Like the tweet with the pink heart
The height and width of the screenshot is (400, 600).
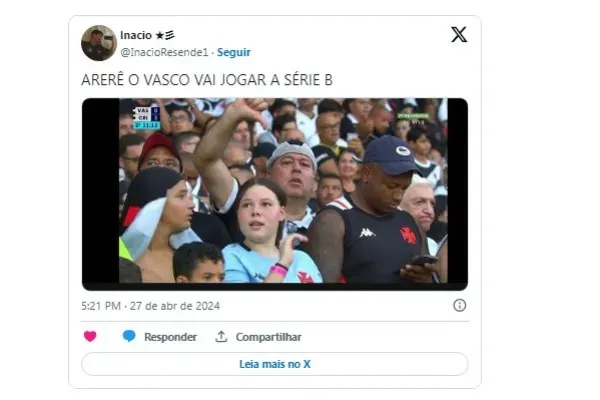pos(90,336)
